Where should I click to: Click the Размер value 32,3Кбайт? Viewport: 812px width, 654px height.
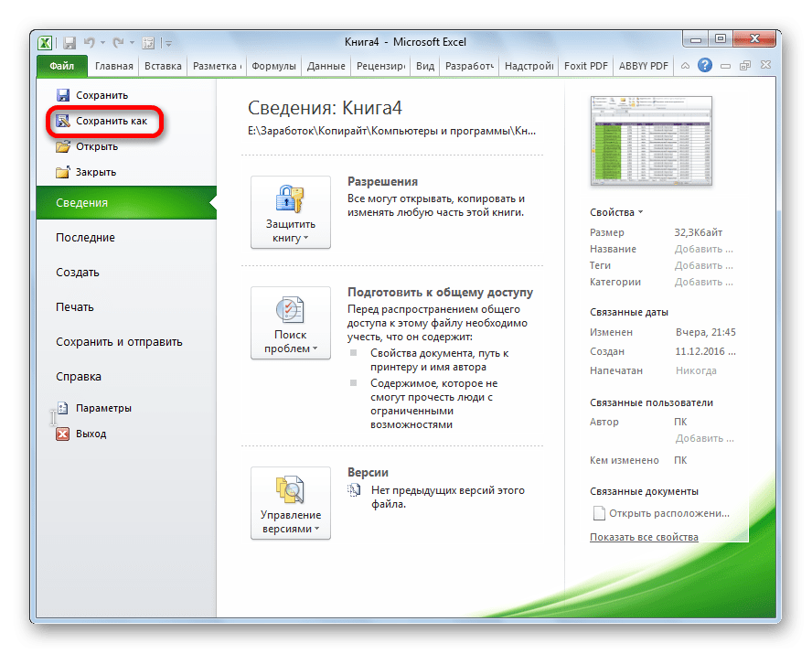698,232
